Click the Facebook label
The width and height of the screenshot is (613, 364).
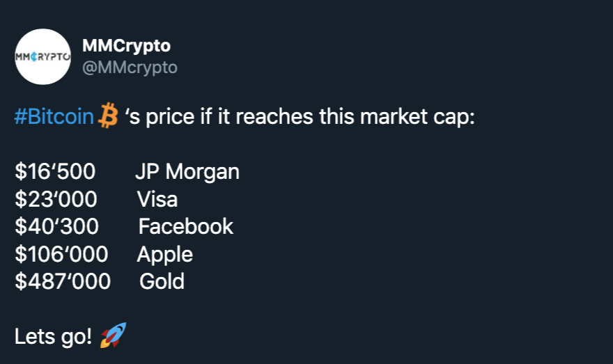pos(186,226)
